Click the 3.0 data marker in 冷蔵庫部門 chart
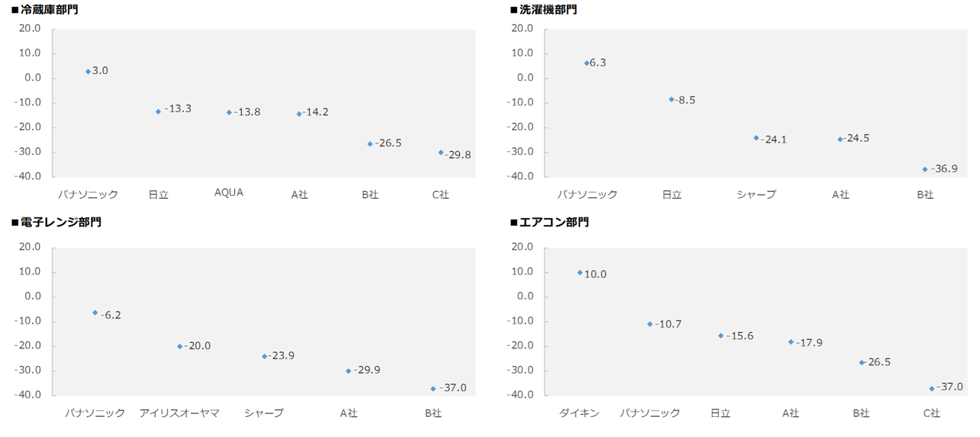Viewport: 980px width, 437px height. (x=88, y=71)
